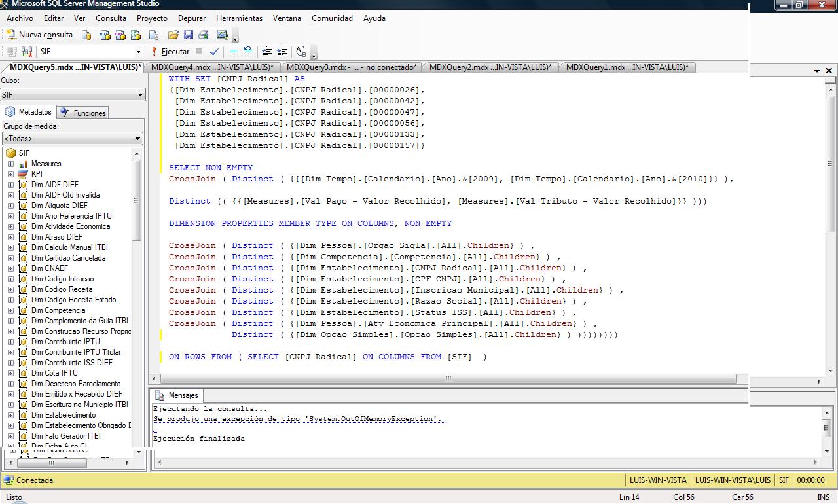Switch to the Funciones tab
This screenshot has width=838, height=504.
click(83, 113)
